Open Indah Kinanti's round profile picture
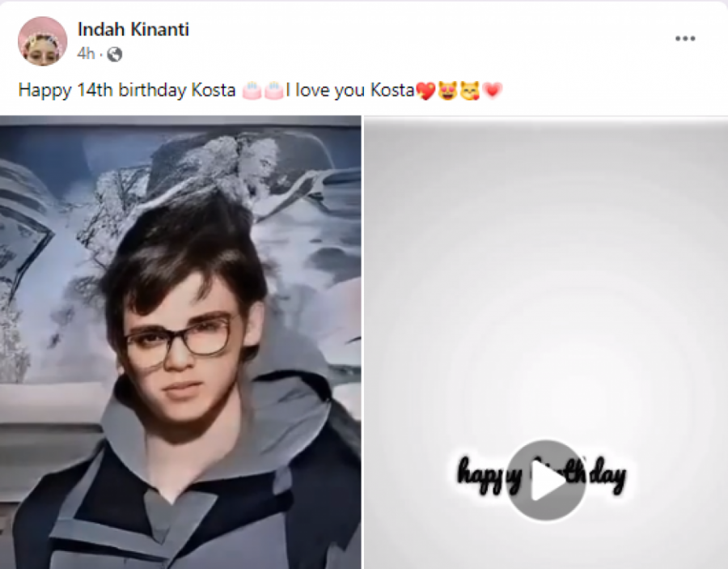Viewport: 728px width, 569px height. tap(42, 41)
